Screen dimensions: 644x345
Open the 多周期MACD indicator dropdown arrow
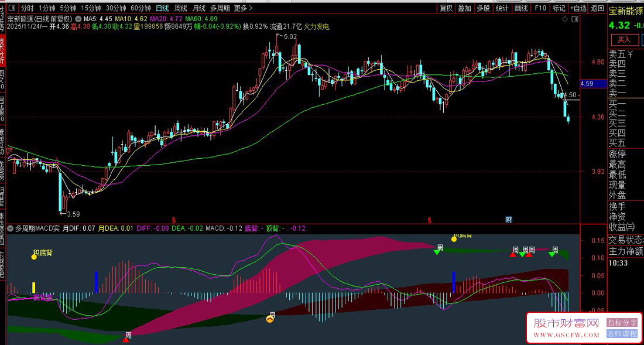(x=11, y=228)
